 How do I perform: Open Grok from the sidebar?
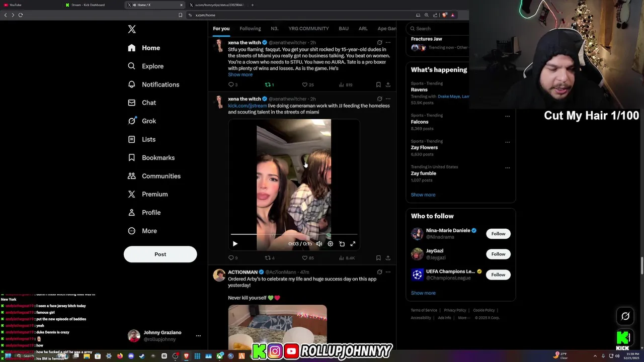tap(142, 121)
